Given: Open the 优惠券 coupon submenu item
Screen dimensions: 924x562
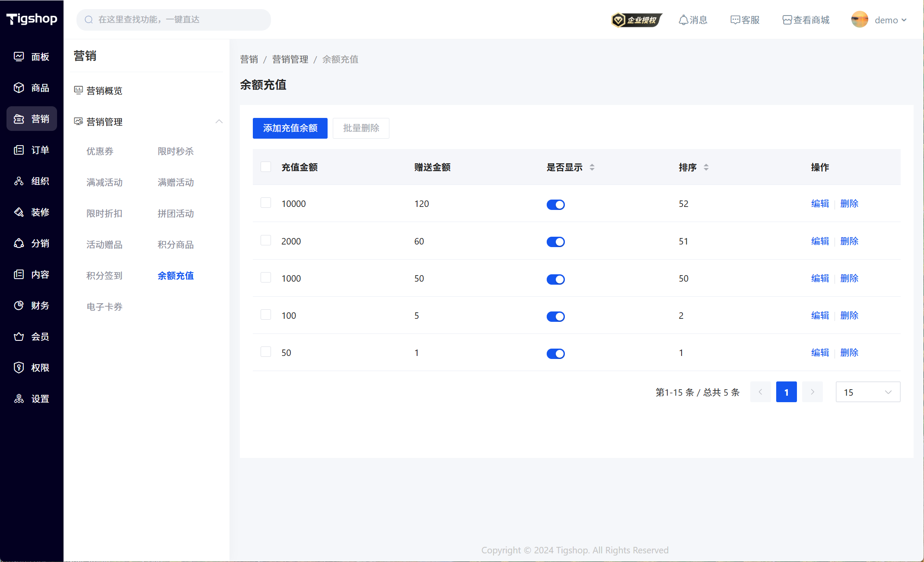Looking at the screenshot, I should pyautogui.click(x=100, y=151).
